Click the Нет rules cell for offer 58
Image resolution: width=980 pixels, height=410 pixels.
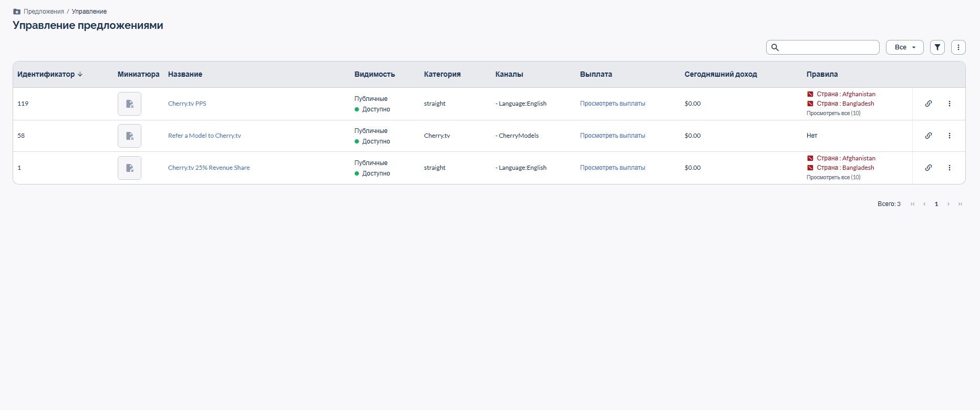coord(812,136)
